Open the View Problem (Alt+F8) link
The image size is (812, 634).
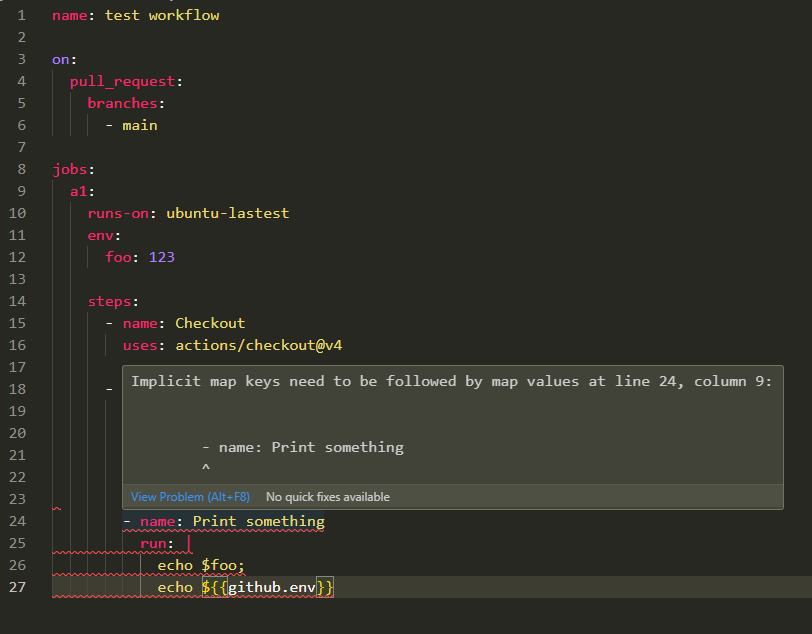(x=190, y=497)
